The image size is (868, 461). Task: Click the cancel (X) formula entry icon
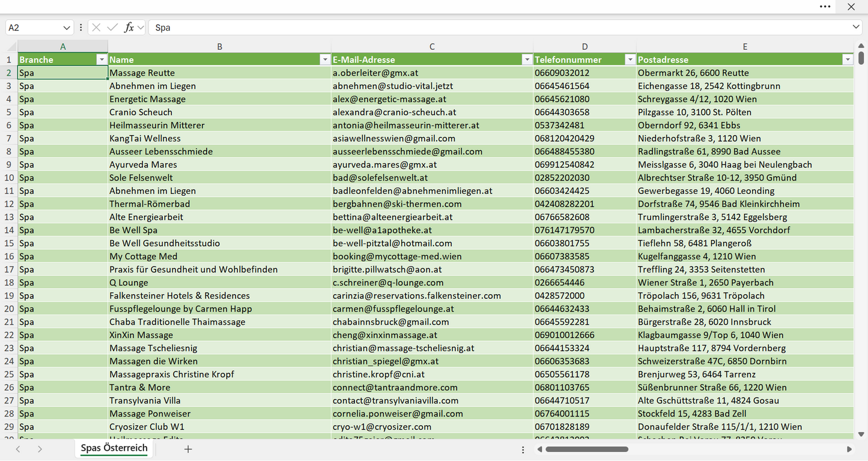point(96,28)
